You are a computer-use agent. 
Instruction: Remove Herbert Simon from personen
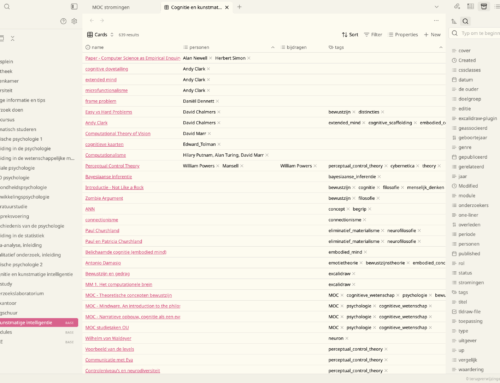coord(249,58)
